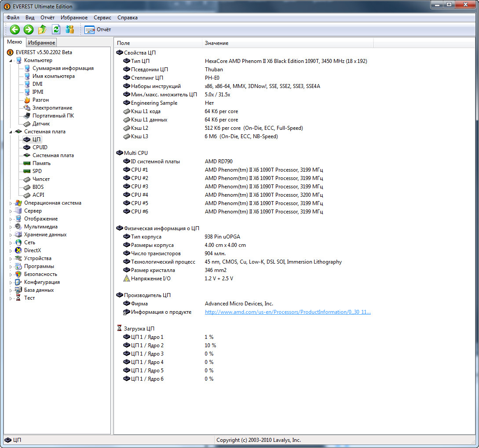
Task: Select the Датчик sensor icon
Action: (27, 124)
